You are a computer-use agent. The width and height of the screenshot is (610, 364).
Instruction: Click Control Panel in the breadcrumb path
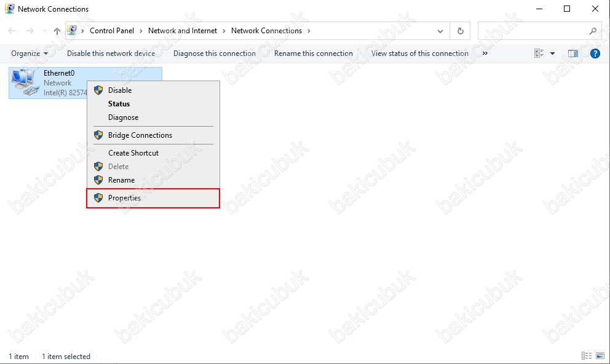tap(111, 31)
